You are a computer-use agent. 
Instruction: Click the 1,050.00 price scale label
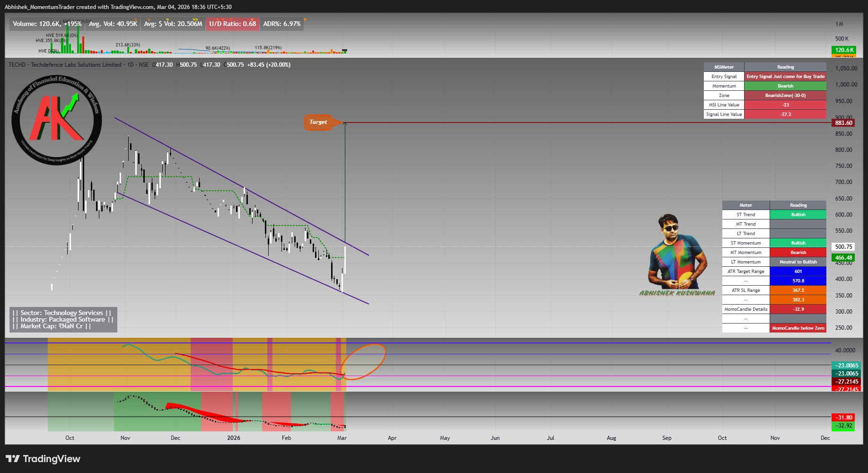click(x=846, y=69)
